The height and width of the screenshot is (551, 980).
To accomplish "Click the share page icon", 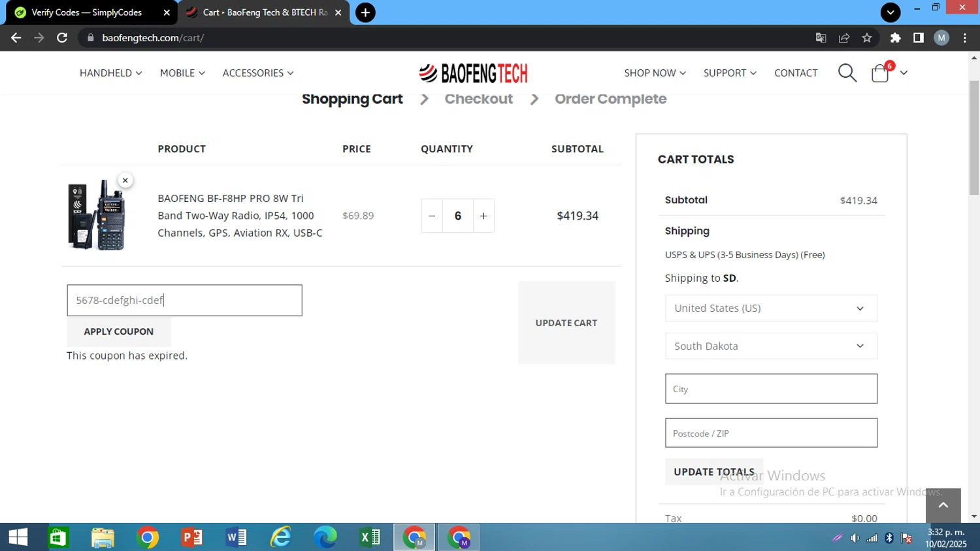I will [844, 38].
